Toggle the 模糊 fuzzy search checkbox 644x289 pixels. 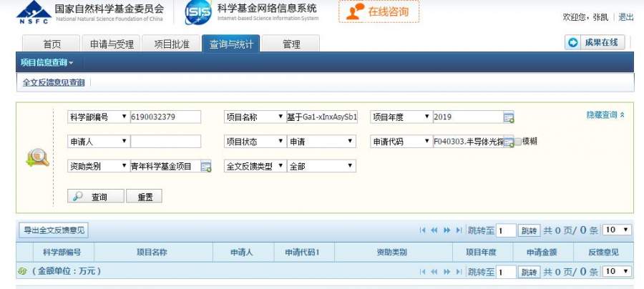click(518, 142)
